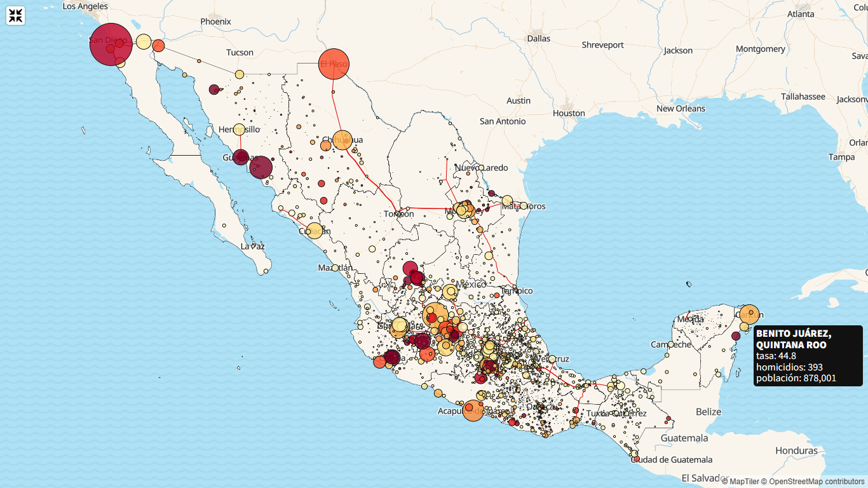
Task: Select the huge crimson bubble over San Diego
Action: tap(111, 44)
